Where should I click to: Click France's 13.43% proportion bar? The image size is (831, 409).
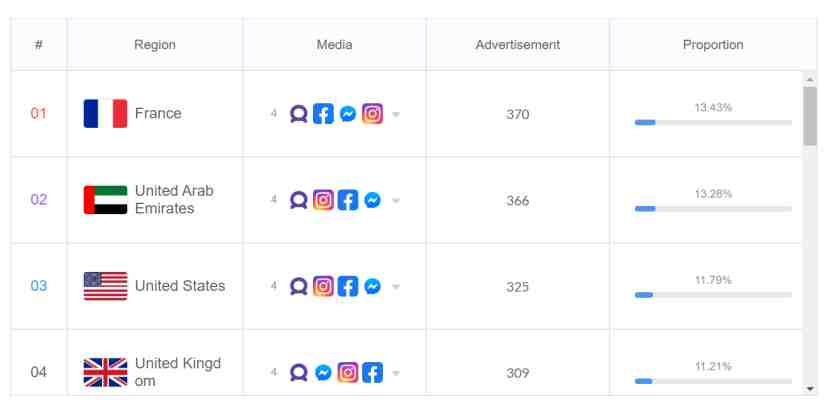[x=713, y=122]
